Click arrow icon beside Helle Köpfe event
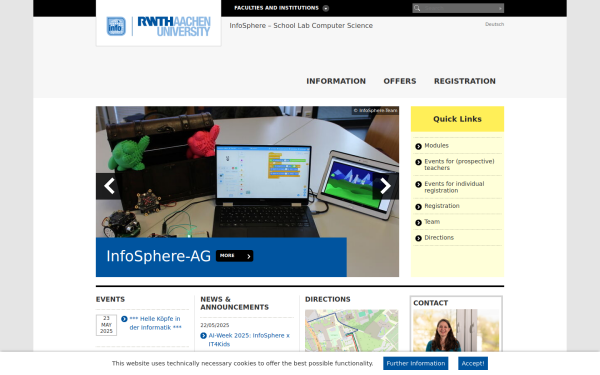 tap(124, 319)
